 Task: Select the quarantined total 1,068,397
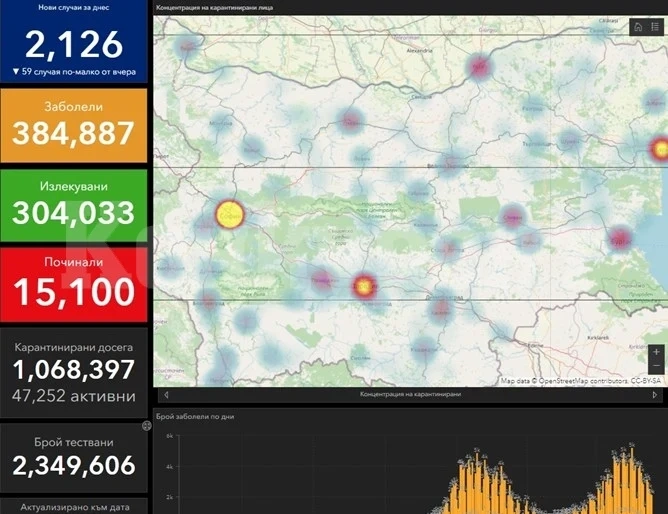tap(74, 370)
